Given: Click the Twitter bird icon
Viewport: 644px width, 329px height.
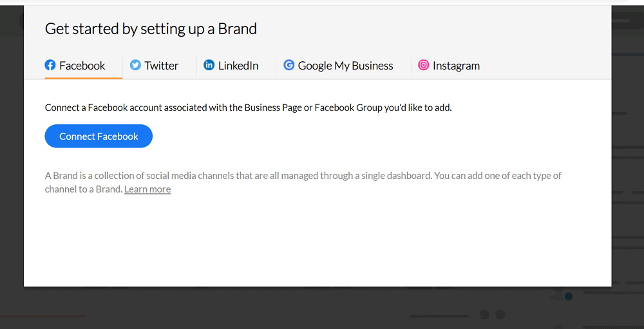Looking at the screenshot, I should pos(135,65).
